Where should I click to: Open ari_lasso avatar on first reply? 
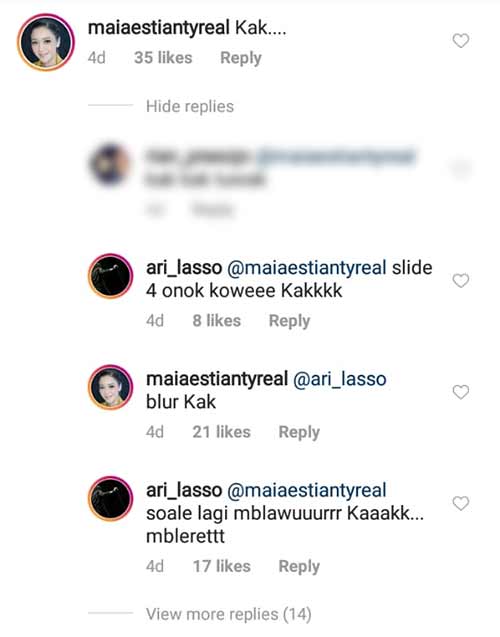tap(110, 276)
